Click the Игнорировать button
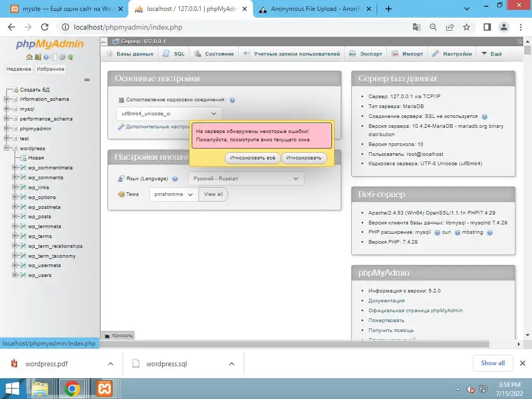 pos(303,158)
